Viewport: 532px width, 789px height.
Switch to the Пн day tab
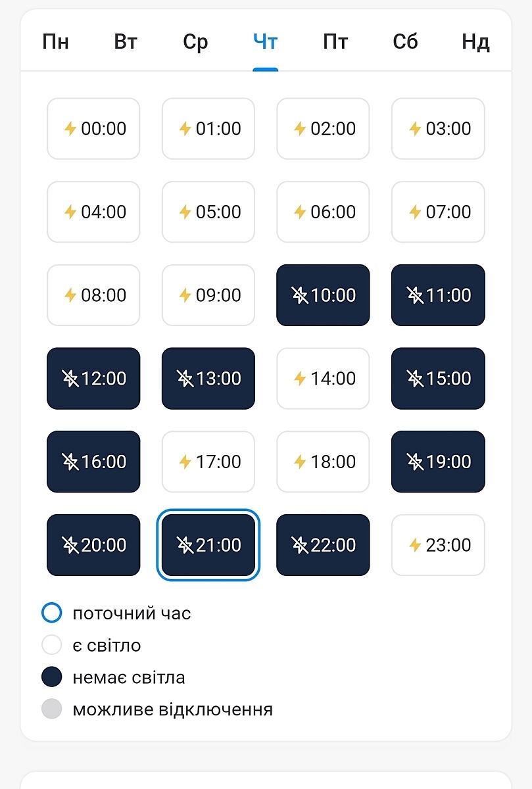55,43
